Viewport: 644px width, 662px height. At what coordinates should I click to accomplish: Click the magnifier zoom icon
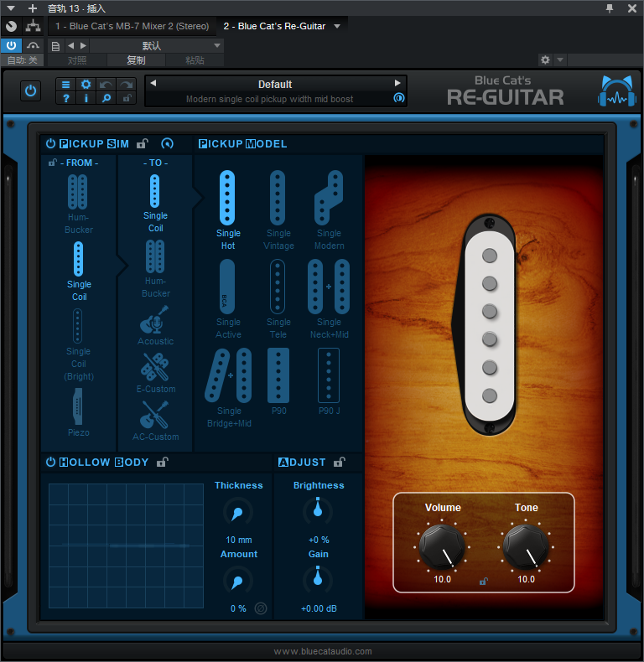(106, 98)
